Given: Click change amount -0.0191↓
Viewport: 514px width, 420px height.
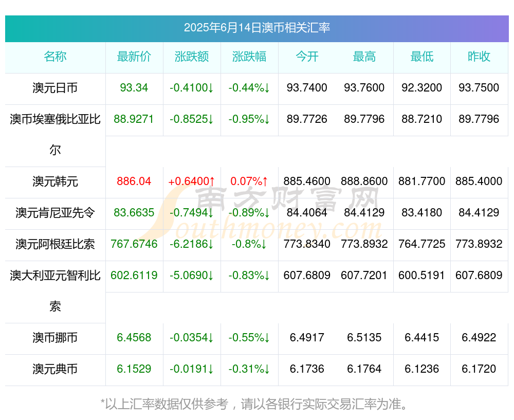Looking at the screenshot, I should coord(192,369).
